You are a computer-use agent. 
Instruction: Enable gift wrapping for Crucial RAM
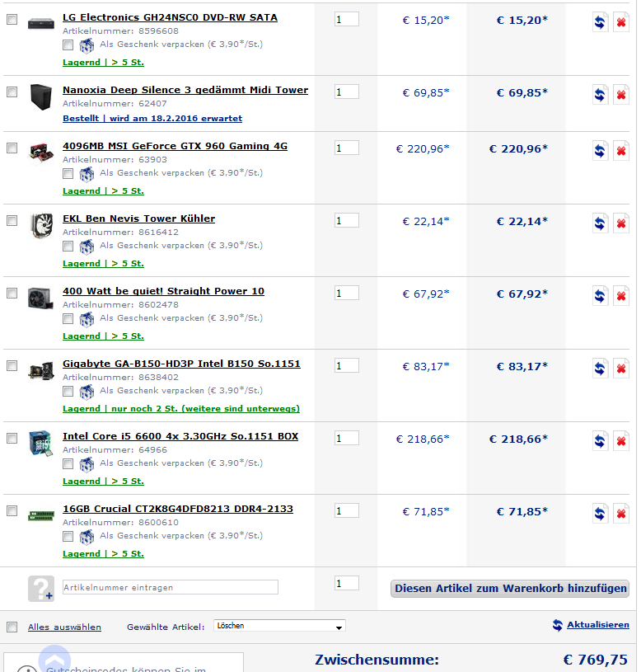[68, 536]
